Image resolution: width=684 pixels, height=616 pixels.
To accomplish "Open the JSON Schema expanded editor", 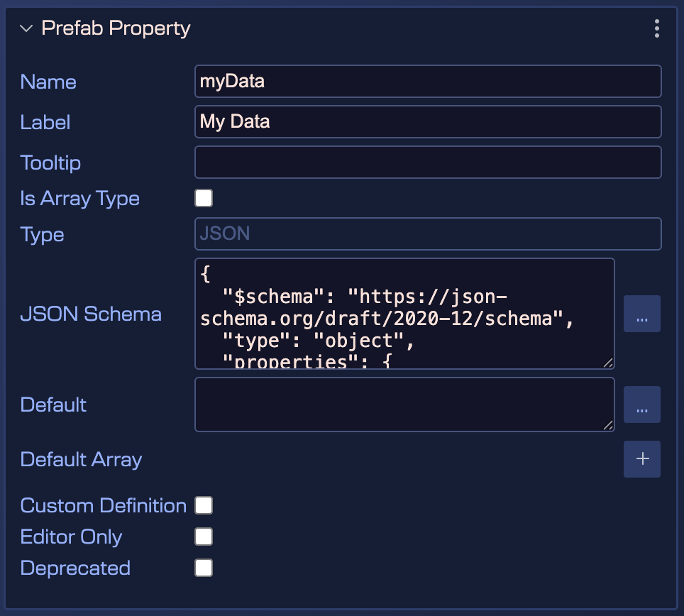I will [641, 314].
